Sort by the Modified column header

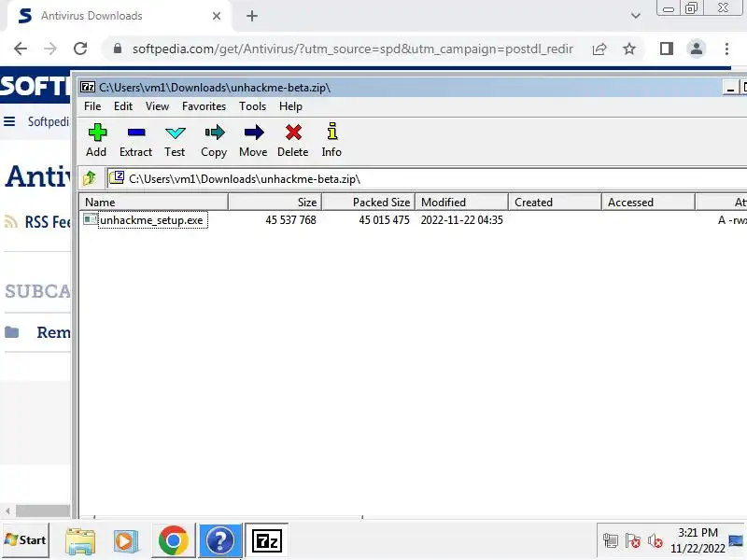point(461,202)
